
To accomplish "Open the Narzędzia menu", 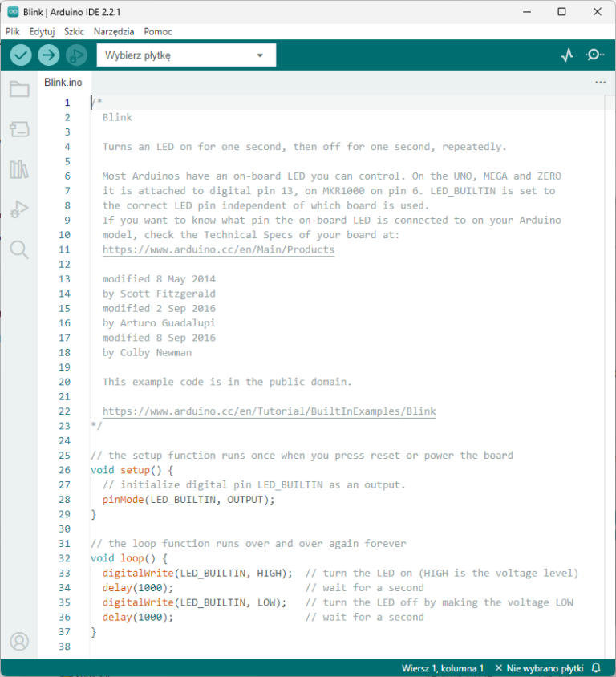I will pos(114,31).
